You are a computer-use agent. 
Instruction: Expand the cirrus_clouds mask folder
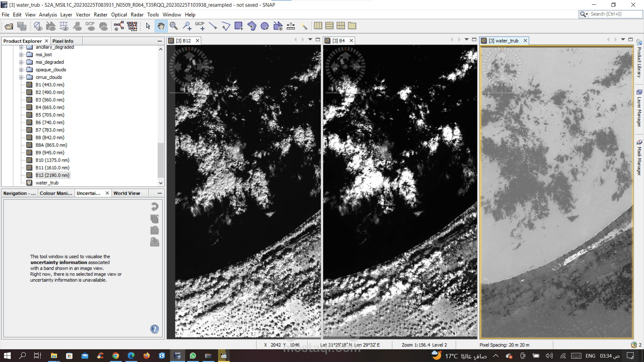coord(21,77)
